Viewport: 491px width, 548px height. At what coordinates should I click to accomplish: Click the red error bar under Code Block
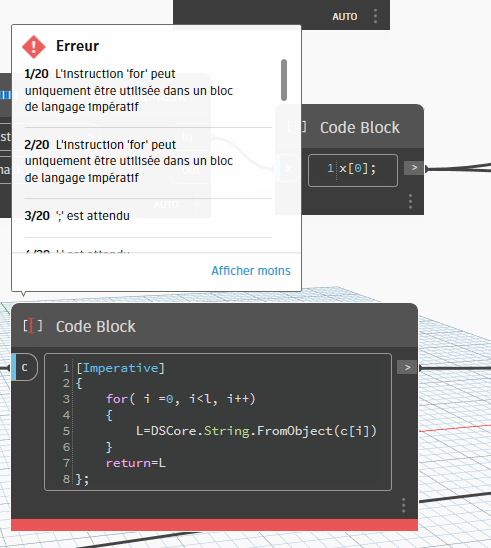(x=215, y=525)
